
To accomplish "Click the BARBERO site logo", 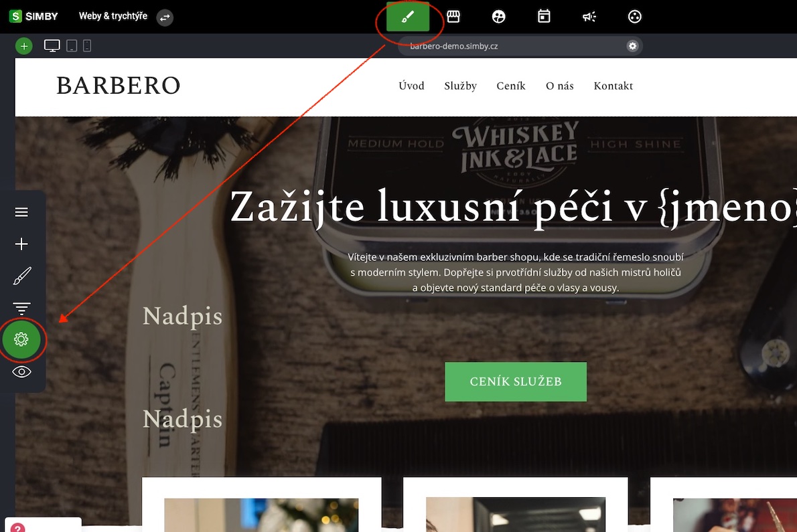I will 119,85.
